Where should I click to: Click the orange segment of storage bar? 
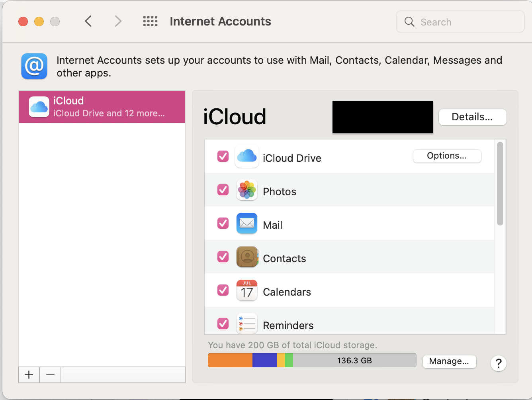point(230,361)
